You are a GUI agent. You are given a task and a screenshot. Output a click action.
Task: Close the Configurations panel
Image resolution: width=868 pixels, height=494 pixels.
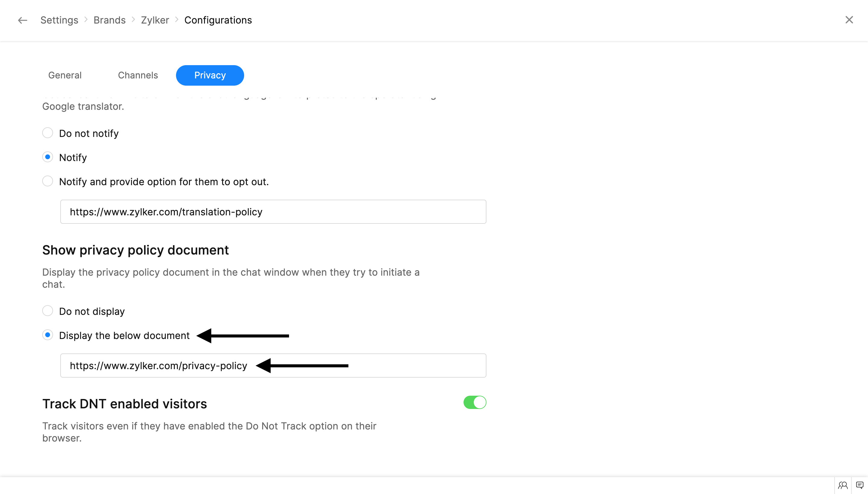[849, 20]
